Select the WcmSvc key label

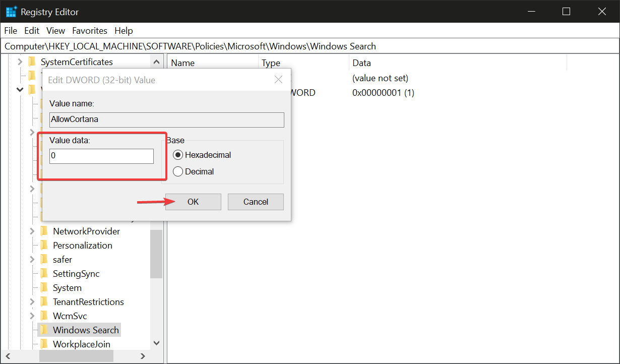coord(70,316)
